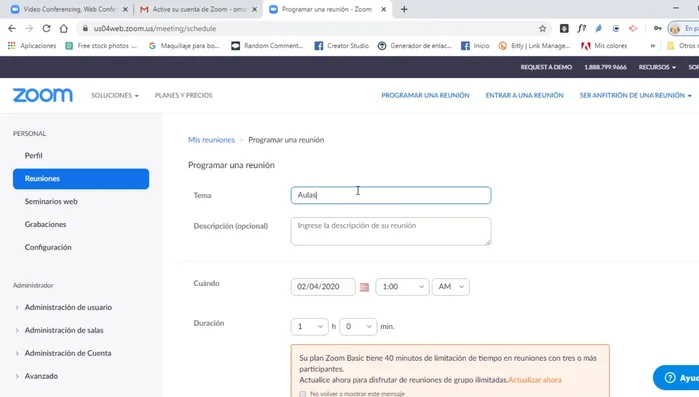Select Reuniones in the sidebar
The image size is (699, 397).
point(81,179)
